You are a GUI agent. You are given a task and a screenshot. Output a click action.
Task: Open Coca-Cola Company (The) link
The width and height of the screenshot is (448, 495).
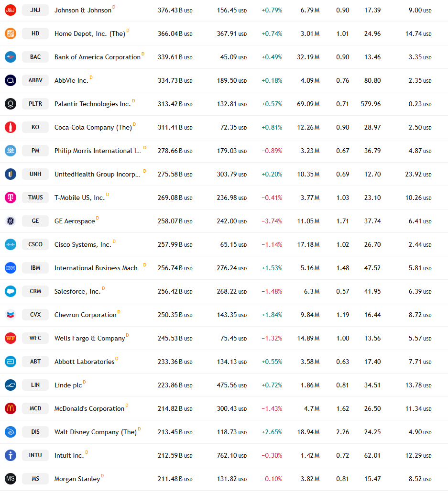pyautogui.click(x=93, y=128)
